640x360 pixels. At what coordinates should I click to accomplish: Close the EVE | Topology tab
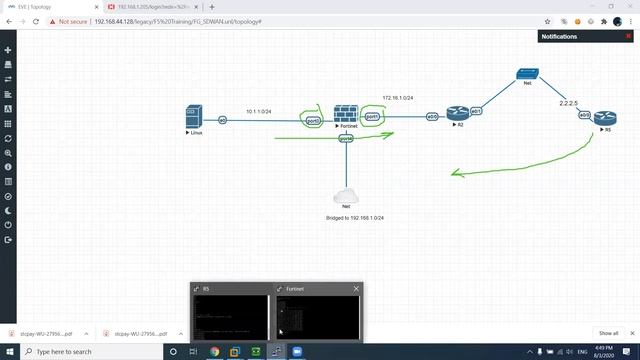[97, 7]
